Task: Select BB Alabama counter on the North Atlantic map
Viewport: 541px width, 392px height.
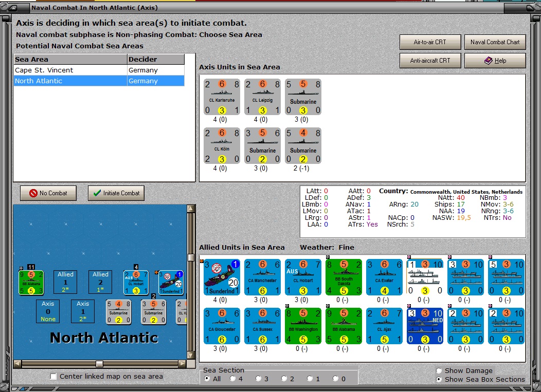Action: pos(31,283)
